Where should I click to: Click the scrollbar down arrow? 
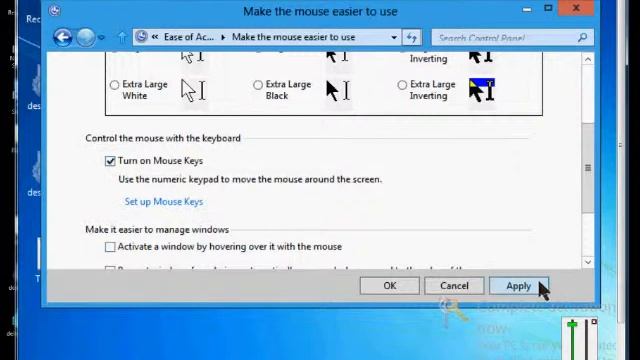[588, 262]
